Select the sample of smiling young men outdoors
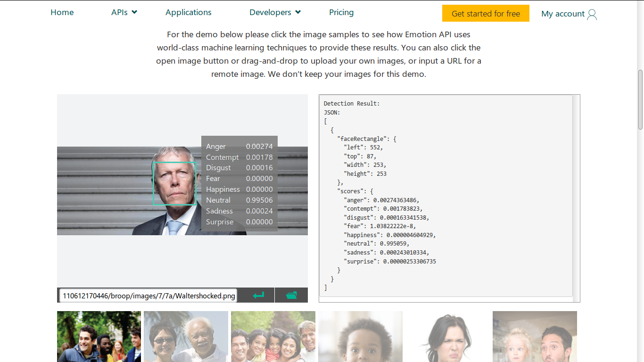The height and width of the screenshot is (362, 644). [x=99, y=337]
